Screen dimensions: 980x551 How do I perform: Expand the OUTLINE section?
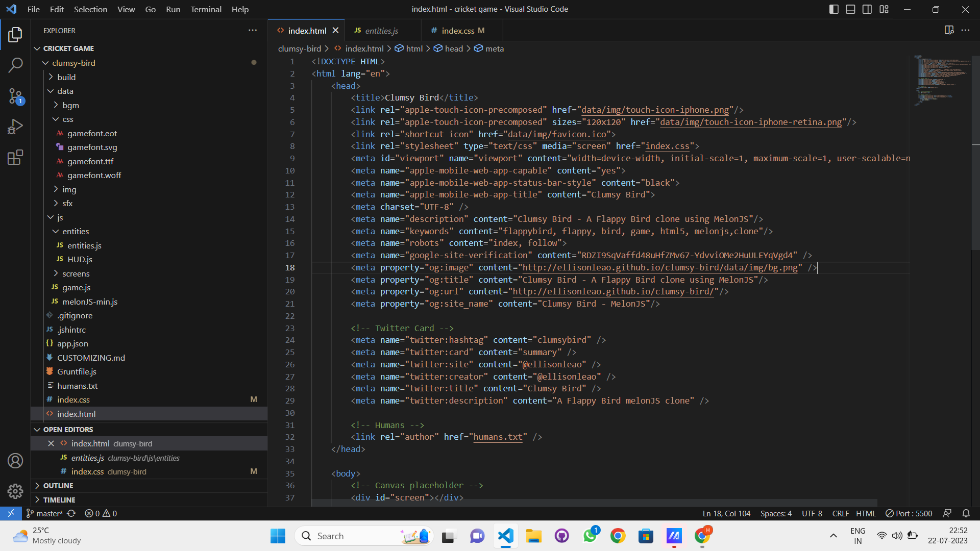point(58,486)
